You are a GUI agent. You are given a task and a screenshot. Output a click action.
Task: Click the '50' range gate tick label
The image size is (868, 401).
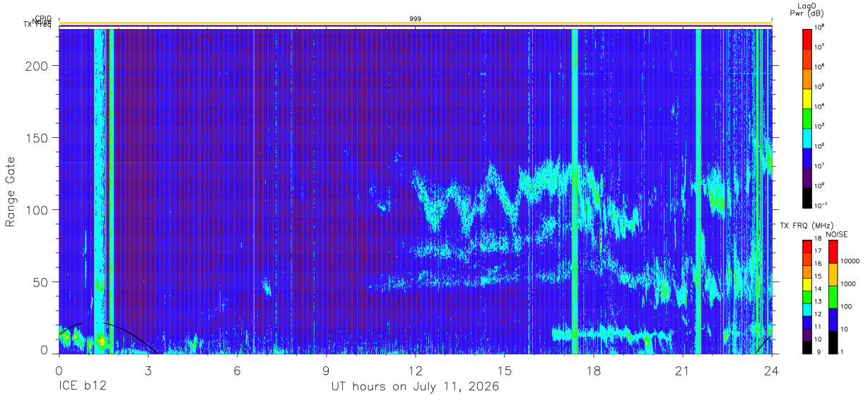click(42, 281)
